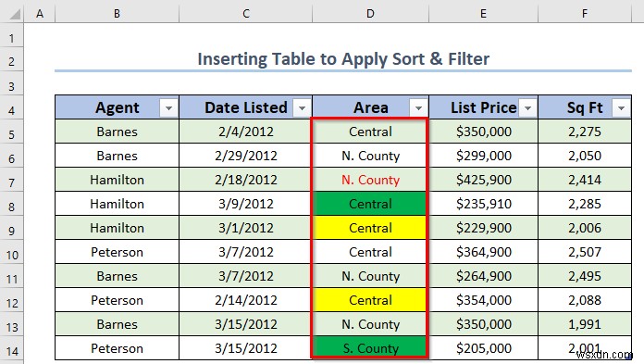Click the List Price header cell

click(x=483, y=107)
